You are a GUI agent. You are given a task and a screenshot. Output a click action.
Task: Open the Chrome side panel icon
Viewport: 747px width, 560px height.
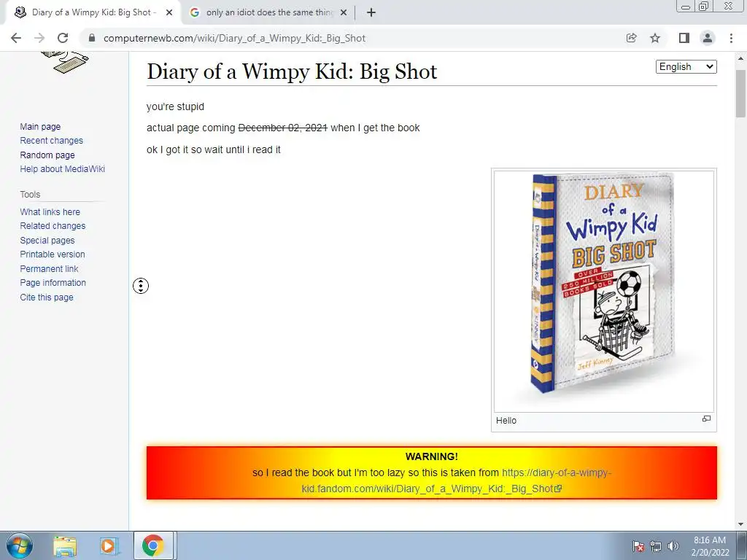684,38
